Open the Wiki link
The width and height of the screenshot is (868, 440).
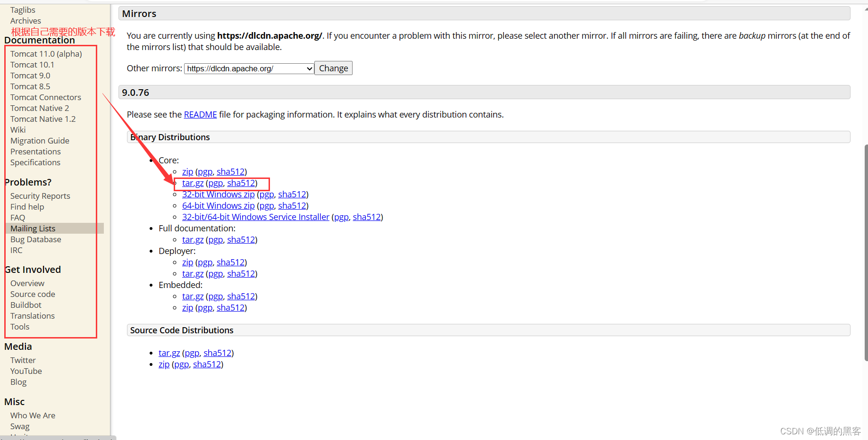tap(18, 130)
